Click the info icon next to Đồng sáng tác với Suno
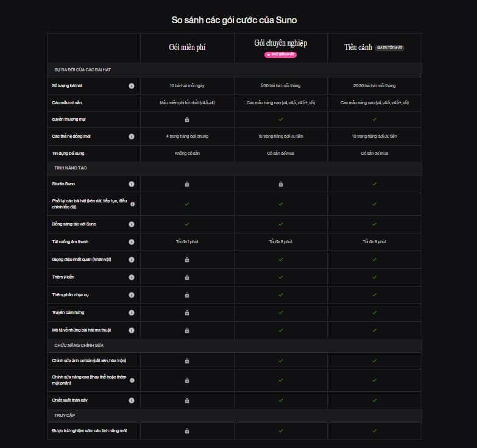This screenshot has height=448, width=477. [132, 224]
